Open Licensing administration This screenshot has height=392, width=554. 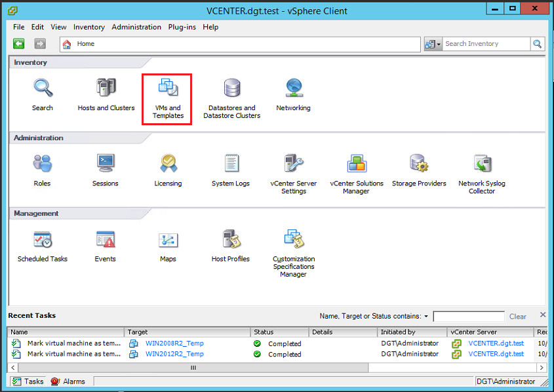[168, 163]
